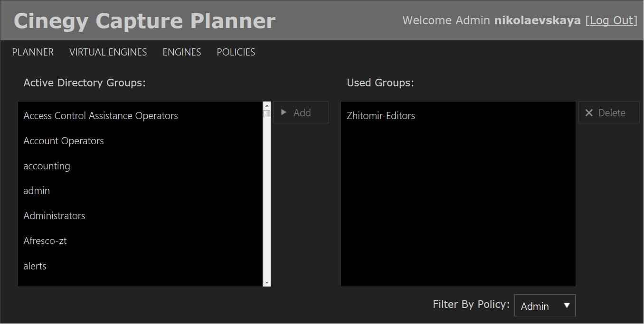
Task: Choose the accounting group
Action: [140, 166]
